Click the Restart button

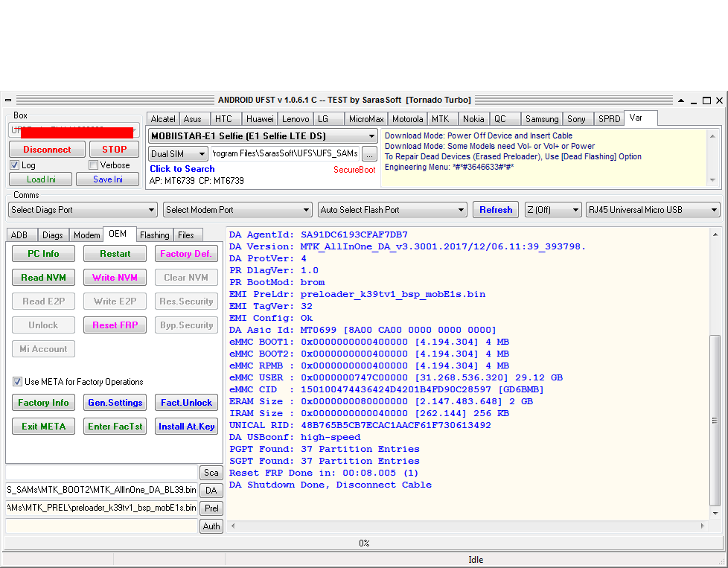115,254
